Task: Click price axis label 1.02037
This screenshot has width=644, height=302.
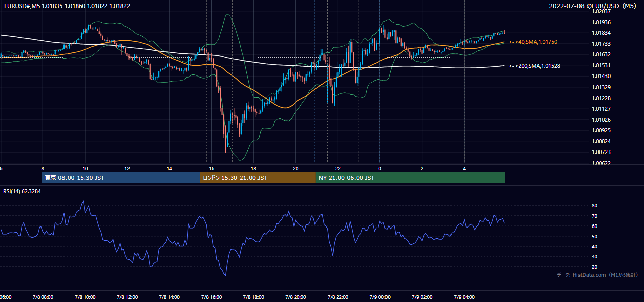Action: pos(601,12)
